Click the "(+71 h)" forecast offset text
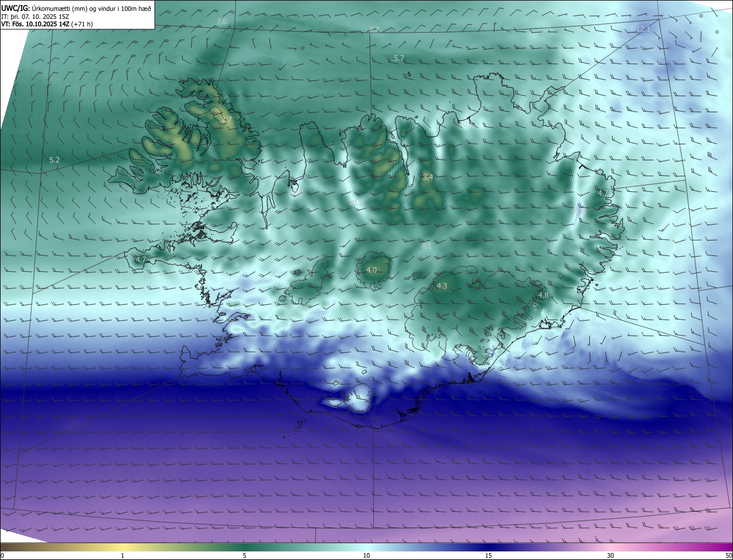733x560 pixels. (x=82, y=24)
